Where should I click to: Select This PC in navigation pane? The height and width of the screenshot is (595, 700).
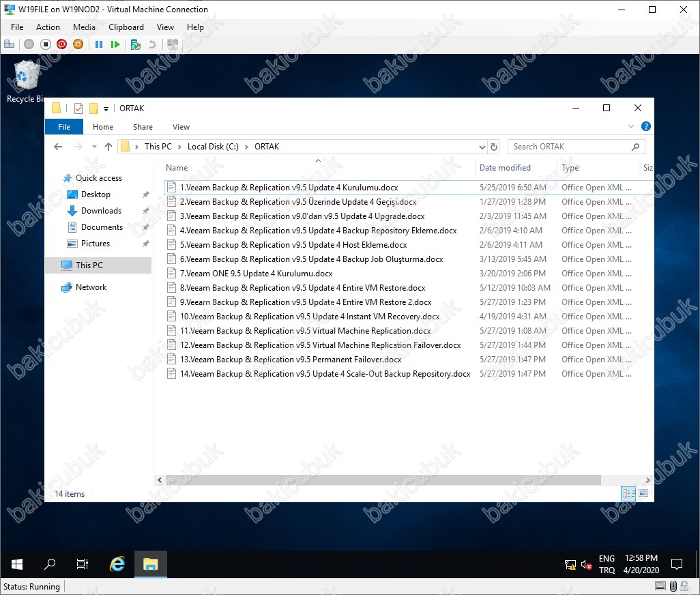[x=98, y=265]
